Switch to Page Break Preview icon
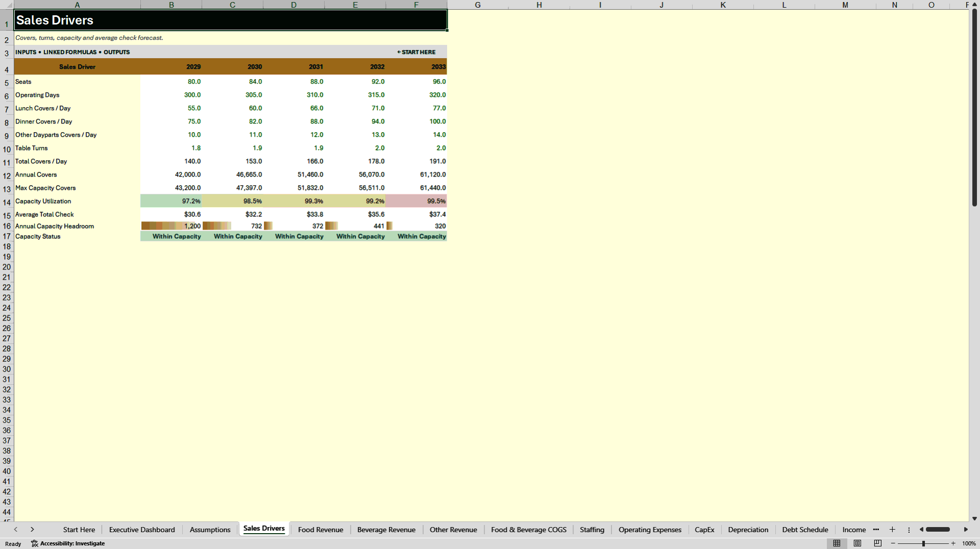 [878, 543]
